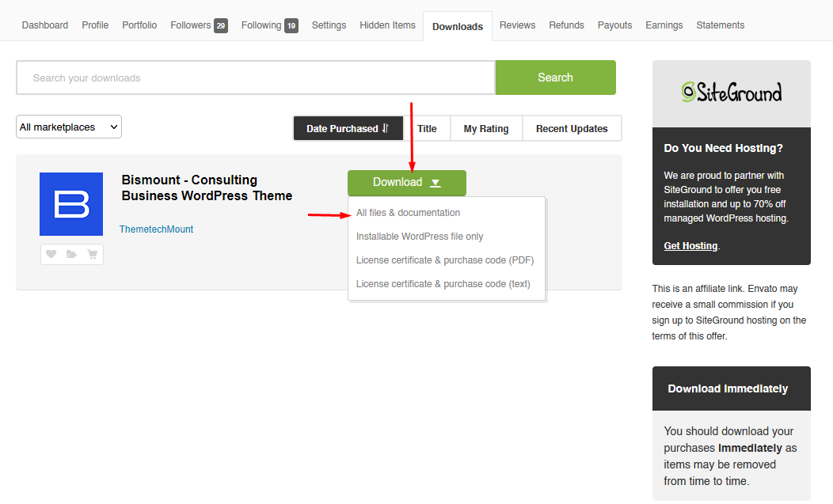833x504 pixels.
Task: Open the Refunds tab
Action: click(566, 25)
